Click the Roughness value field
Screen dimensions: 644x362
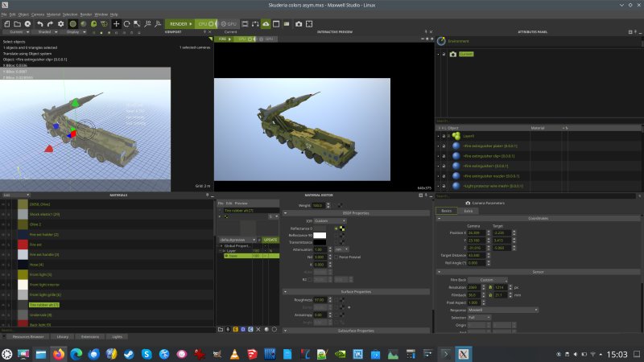pyautogui.click(x=320, y=299)
